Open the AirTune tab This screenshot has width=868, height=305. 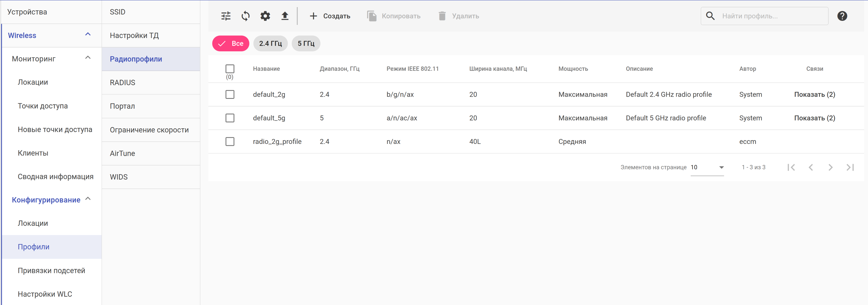point(122,153)
